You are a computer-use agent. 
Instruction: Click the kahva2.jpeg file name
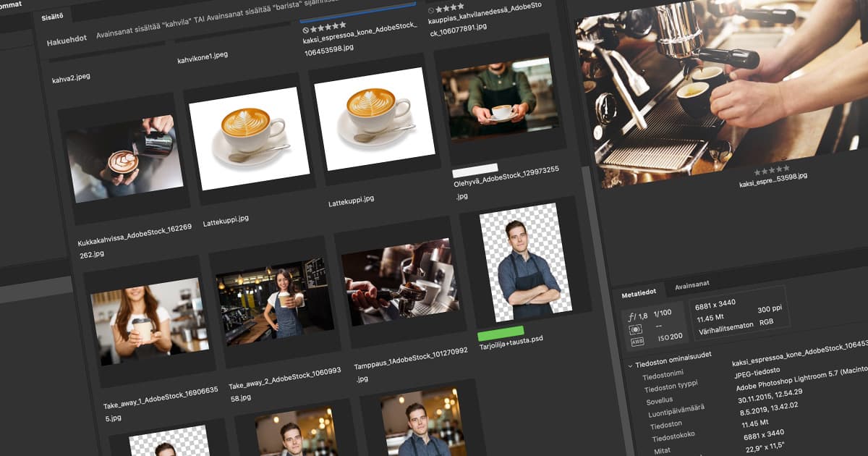(71, 77)
